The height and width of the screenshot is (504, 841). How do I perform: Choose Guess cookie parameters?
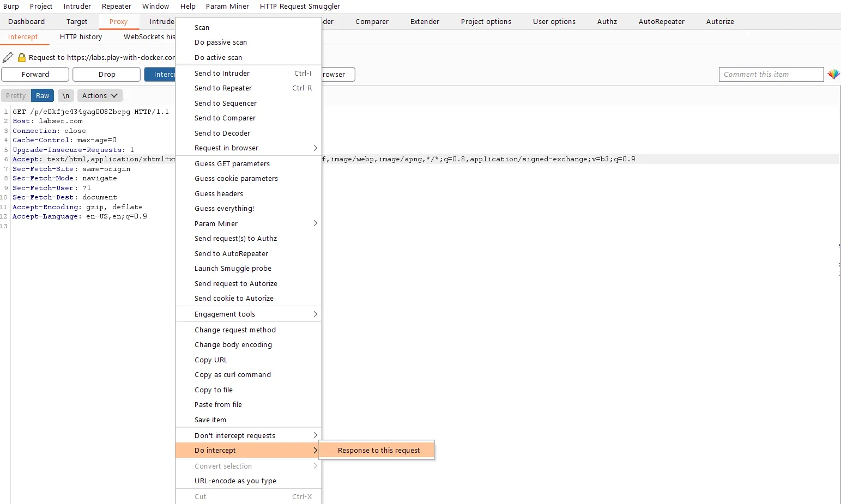click(249, 179)
